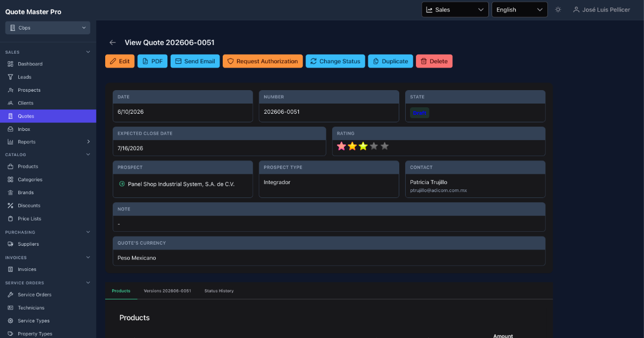The image size is (644, 338).
Task: Open the Categories grid icon
Action: coord(10,180)
